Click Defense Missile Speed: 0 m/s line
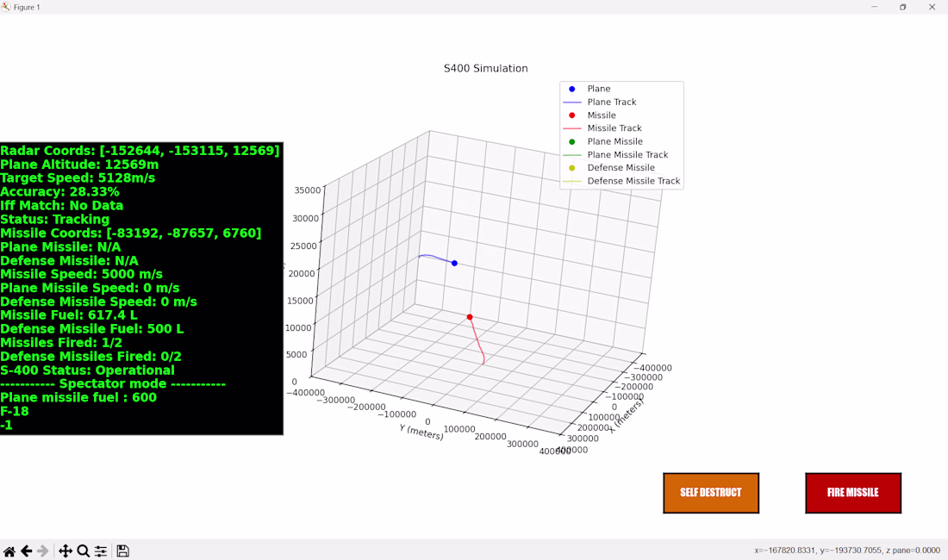Viewport: 948px width, 560px height. point(98,302)
